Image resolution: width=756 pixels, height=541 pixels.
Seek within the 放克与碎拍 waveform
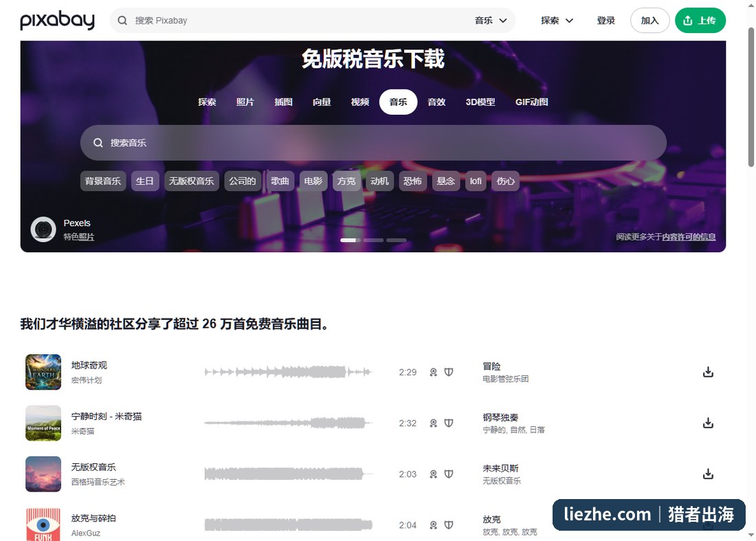[289, 525]
